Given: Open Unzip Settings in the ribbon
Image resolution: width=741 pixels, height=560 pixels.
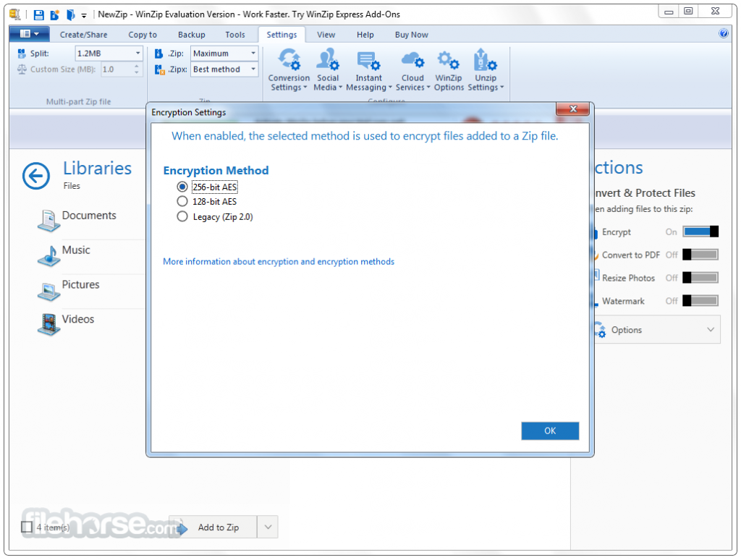Looking at the screenshot, I should click(x=486, y=69).
